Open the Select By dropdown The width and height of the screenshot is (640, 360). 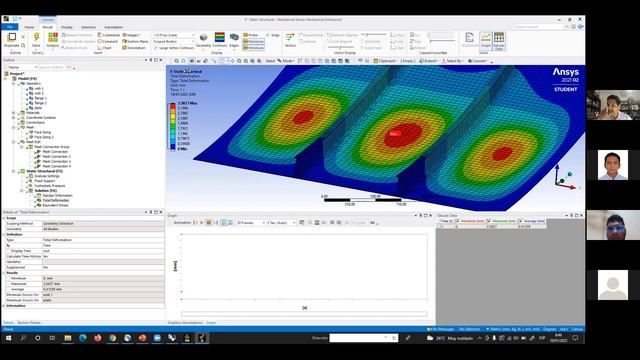pyautogui.click(x=453, y=61)
